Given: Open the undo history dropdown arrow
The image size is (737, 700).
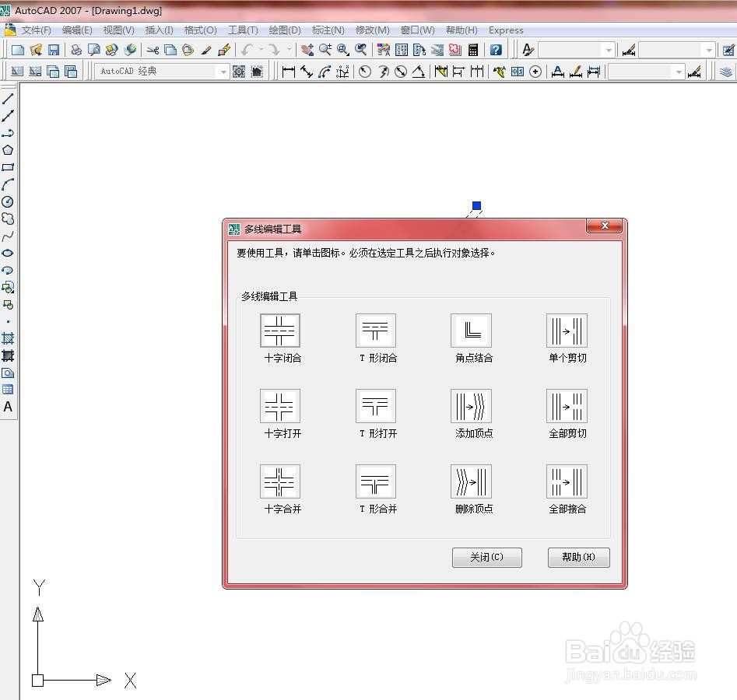Looking at the screenshot, I should 261,49.
